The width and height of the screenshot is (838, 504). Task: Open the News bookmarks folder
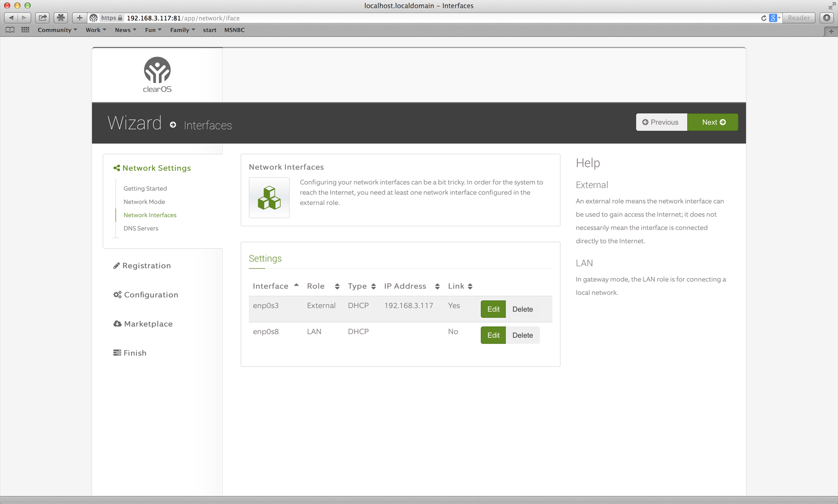point(126,30)
